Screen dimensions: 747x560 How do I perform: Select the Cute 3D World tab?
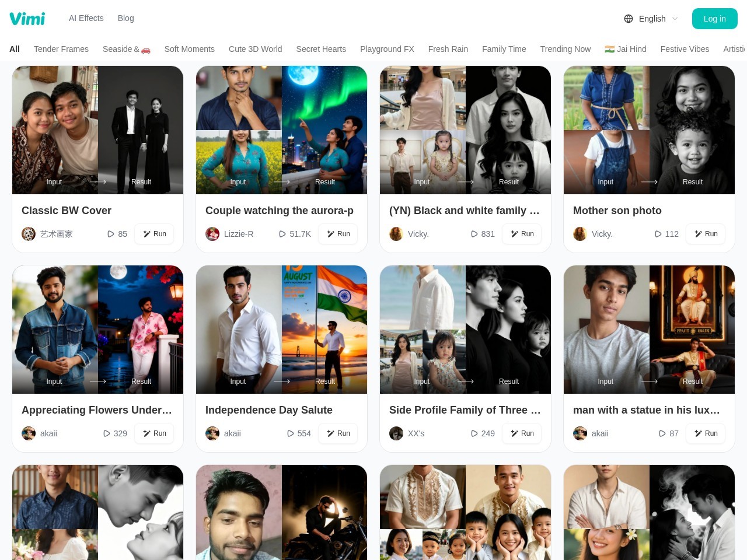[x=256, y=49]
